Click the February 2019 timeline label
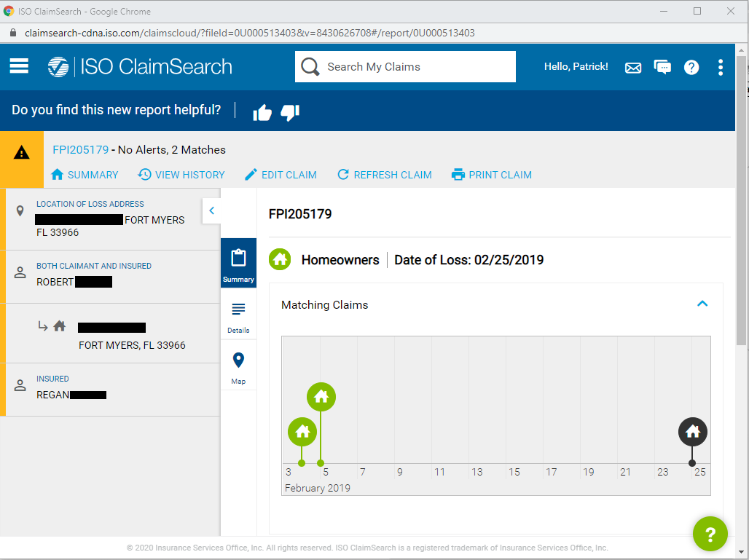Viewport: 749px width, 560px height. click(x=318, y=488)
